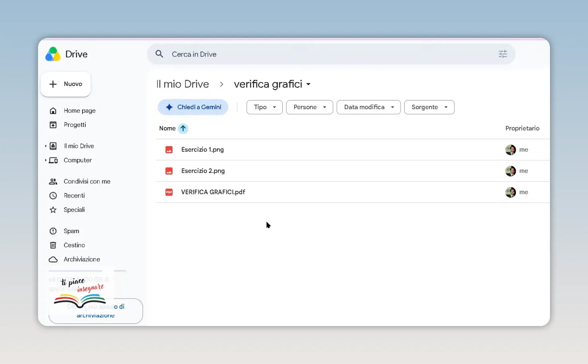Open the Sorgente filter dropdown
Screen dimensions: 588x364
click(429, 107)
